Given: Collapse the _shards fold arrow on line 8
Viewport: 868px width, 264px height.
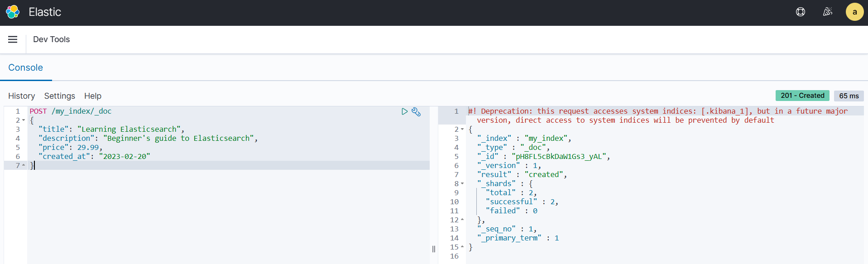Looking at the screenshot, I should click(x=462, y=184).
